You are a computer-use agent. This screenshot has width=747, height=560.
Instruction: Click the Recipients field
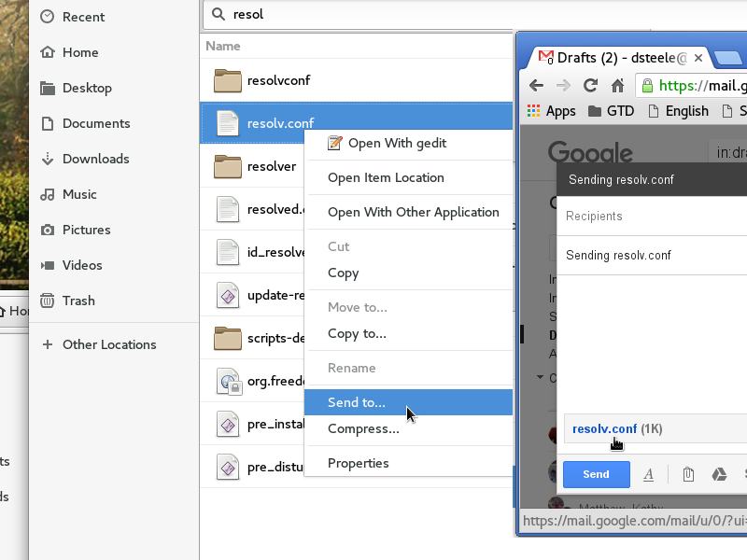[654, 216]
